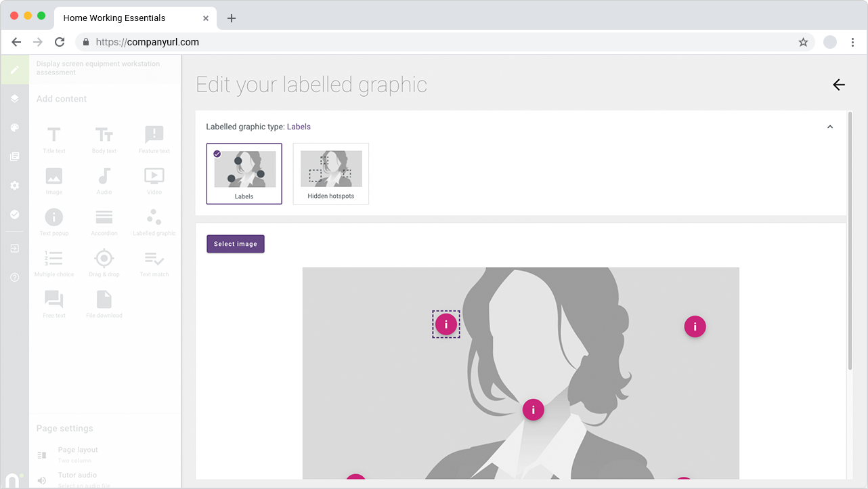Open a new browser tab

pyautogui.click(x=232, y=18)
